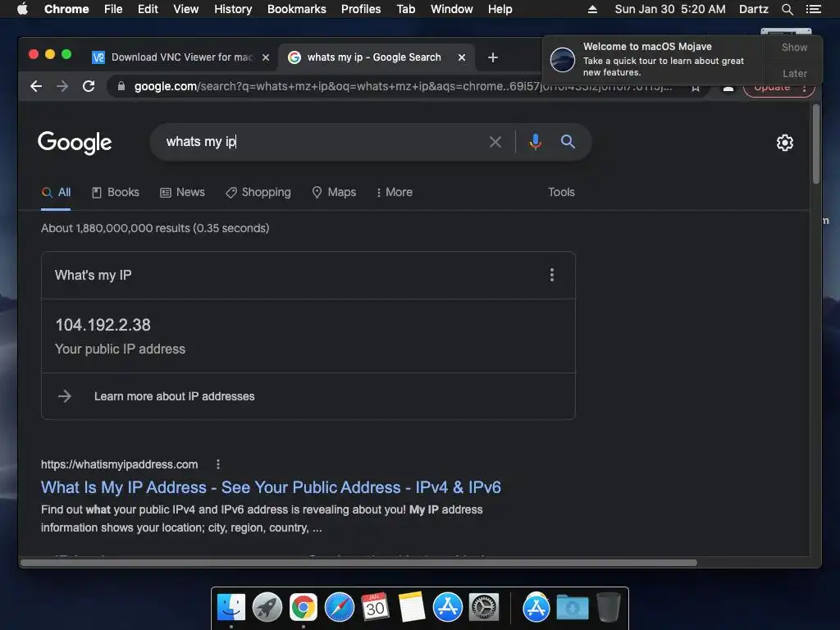Click the Dartz user name in menu bar
Screen dimensions: 840x630
click(x=753, y=9)
